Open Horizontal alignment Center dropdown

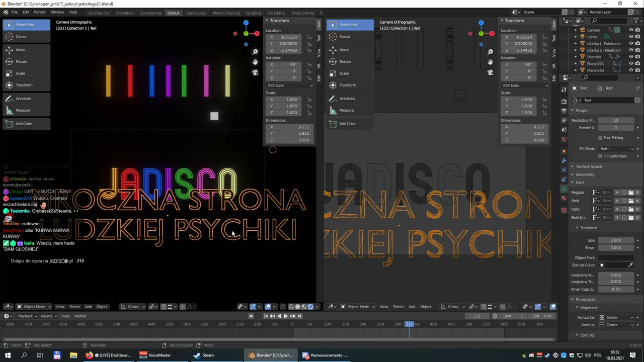[x=617, y=317]
